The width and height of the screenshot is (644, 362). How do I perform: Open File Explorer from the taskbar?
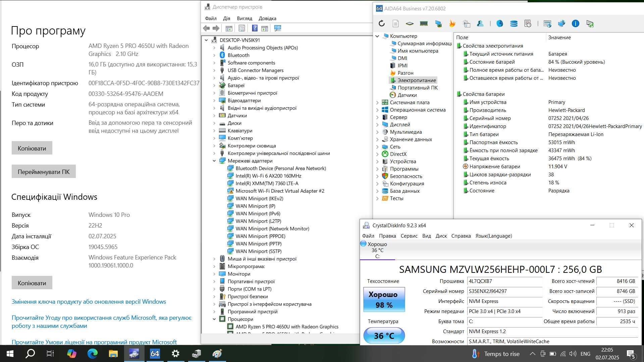point(113,354)
